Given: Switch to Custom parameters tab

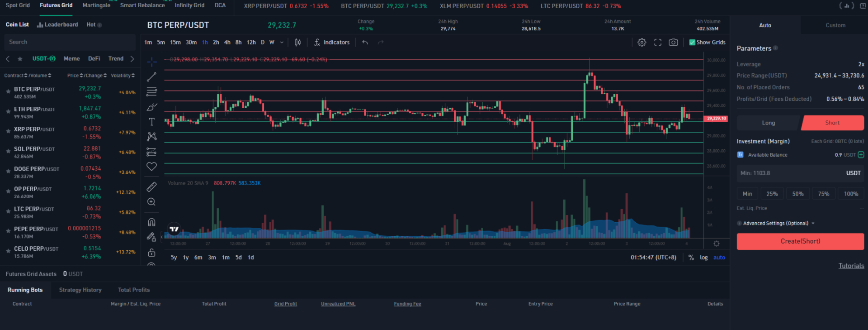Looking at the screenshot, I should (x=835, y=25).
